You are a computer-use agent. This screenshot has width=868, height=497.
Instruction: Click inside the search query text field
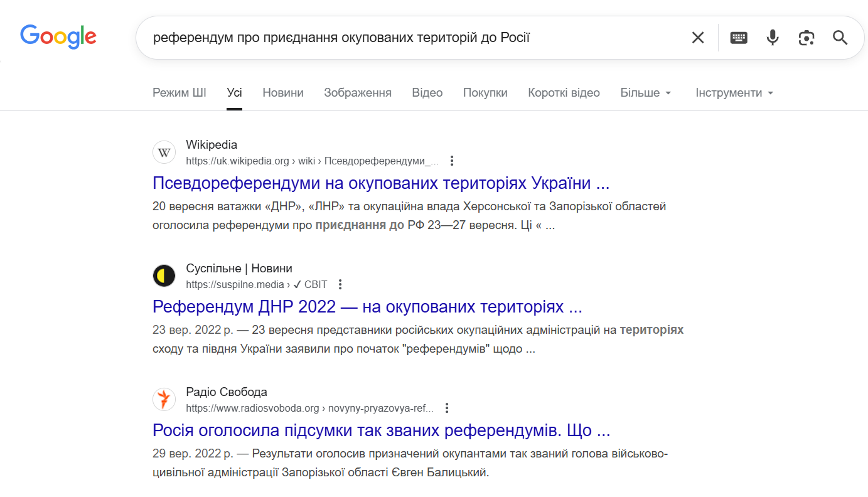(x=408, y=38)
